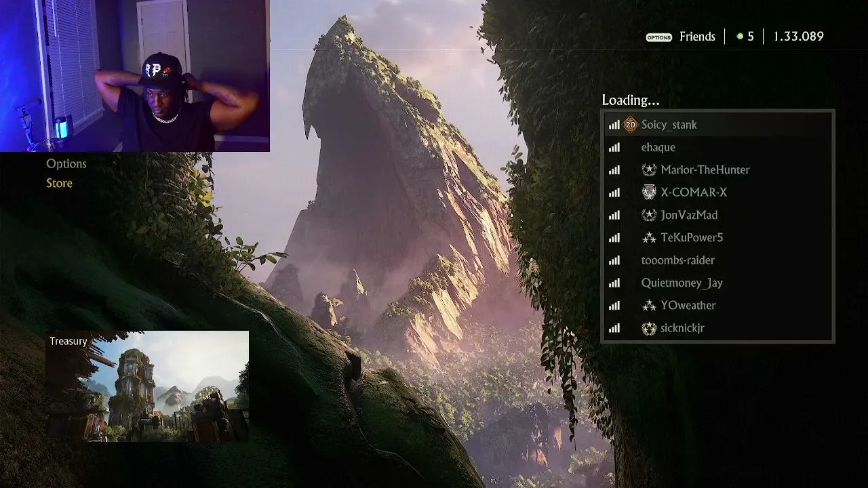Select player X-COMAR-X in the lobby
The image size is (868, 488).
click(718, 192)
